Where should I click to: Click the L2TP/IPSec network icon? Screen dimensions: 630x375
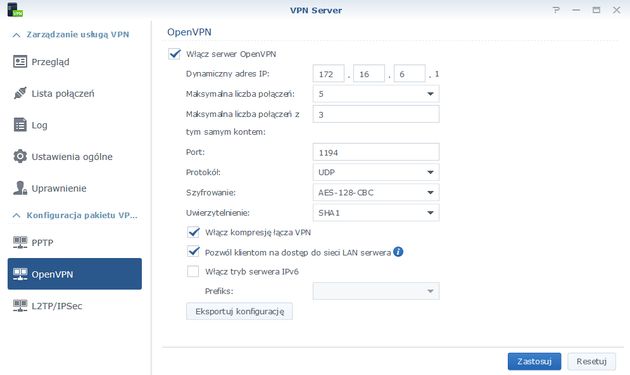[20, 305]
